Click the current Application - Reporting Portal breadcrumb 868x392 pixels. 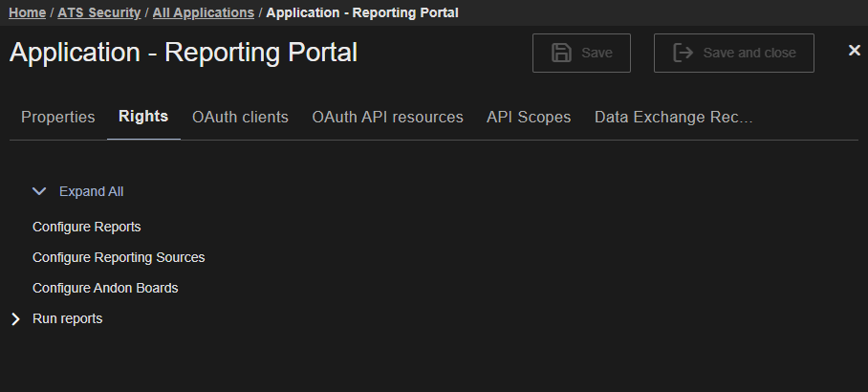[361, 12]
